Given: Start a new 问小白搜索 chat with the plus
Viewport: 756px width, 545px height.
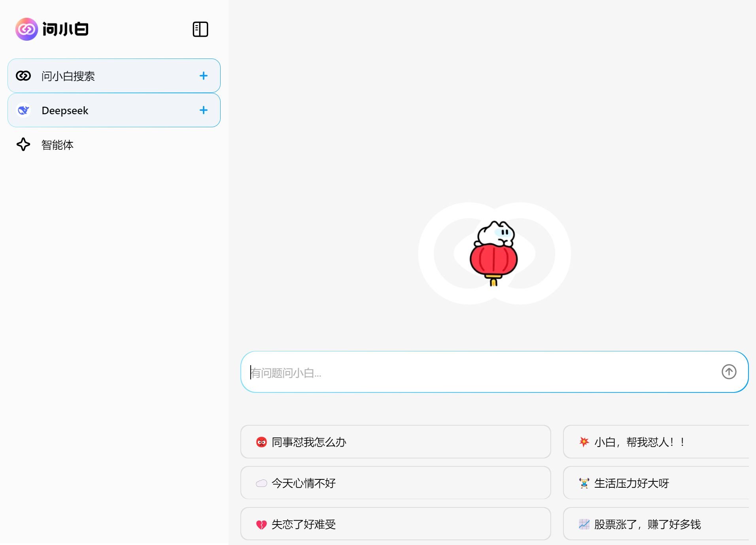Looking at the screenshot, I should click(x=204, y=75).
